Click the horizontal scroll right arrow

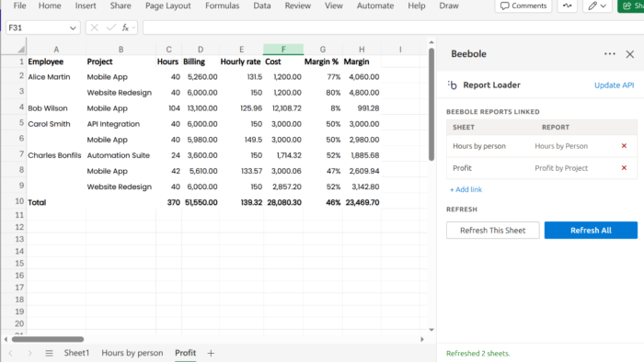(421, 339)
